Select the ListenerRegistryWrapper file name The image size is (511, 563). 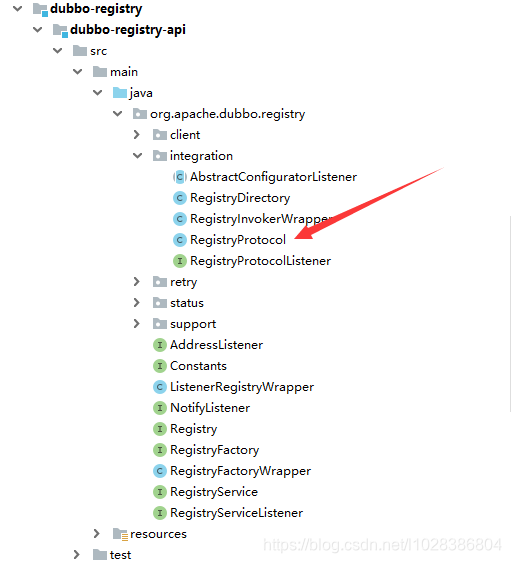[242, 387]
